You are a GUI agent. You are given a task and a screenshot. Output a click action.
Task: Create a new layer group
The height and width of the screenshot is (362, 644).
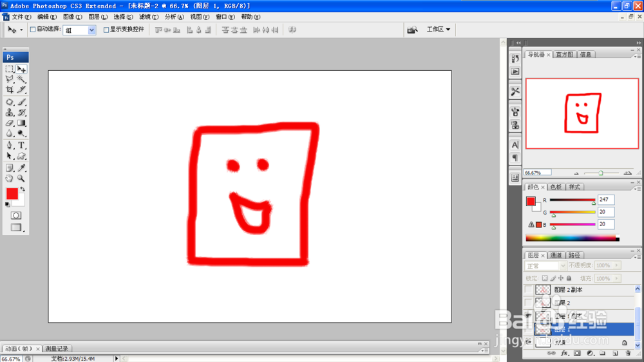[x=603, y=353]
